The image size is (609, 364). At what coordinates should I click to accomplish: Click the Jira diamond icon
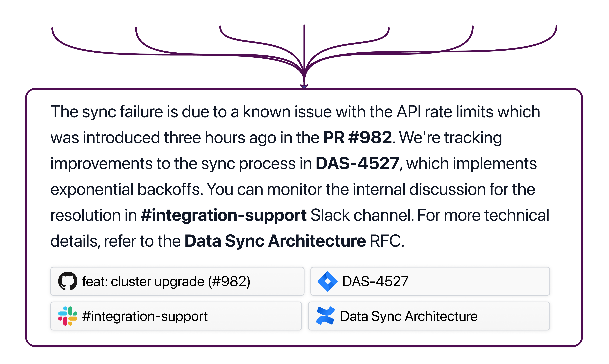(x=327, y=281)
